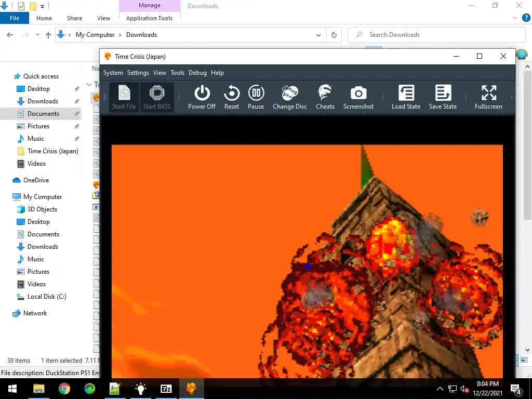This screenshot has width=532, height=399.
Task: Open the Tools menu in DuckStation
Action: 178,73
